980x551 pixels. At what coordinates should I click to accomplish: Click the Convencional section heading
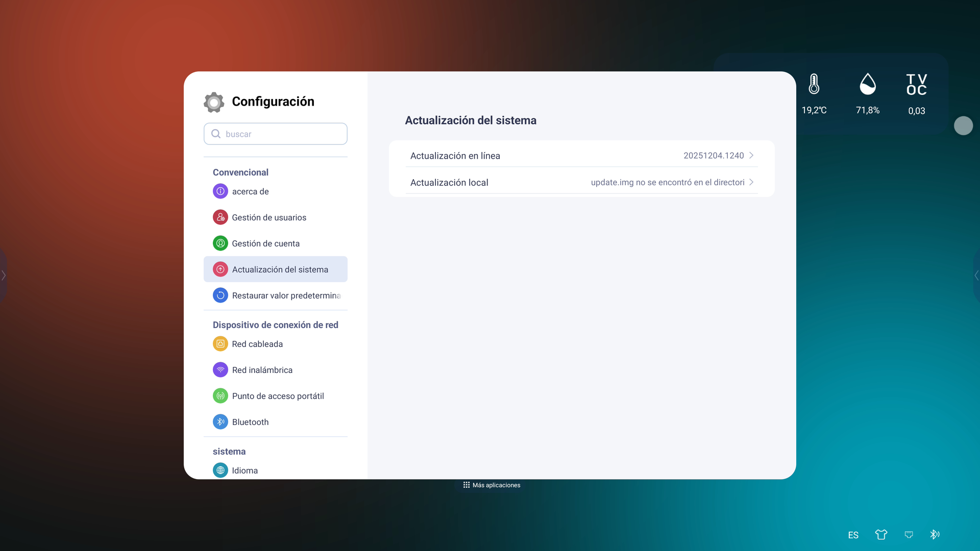pyautogui.click(x=240, y=172)
